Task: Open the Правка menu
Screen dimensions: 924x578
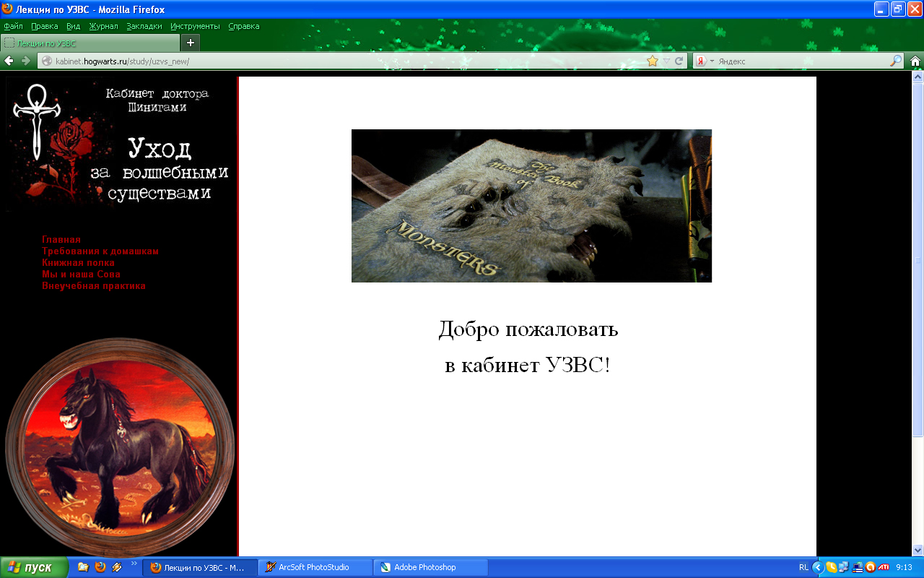Action: click(x=45, y=26)
